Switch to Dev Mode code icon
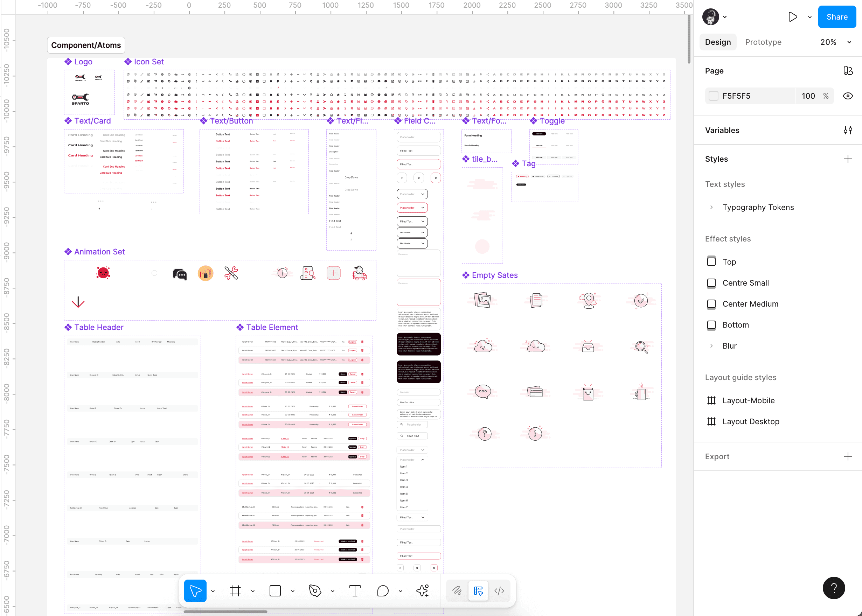 point(499,590)
